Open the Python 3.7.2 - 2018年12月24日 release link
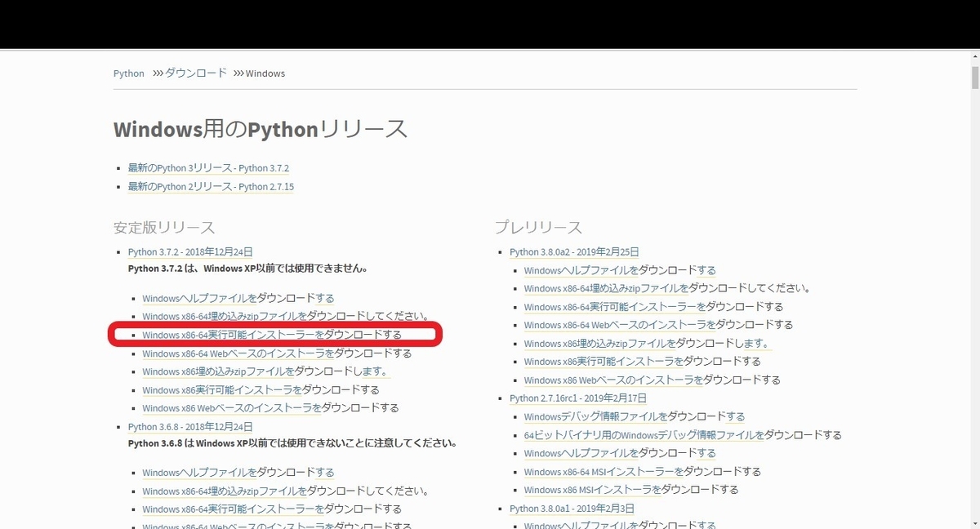The width and height of the screenshot is (980, 529). [190, 252]
